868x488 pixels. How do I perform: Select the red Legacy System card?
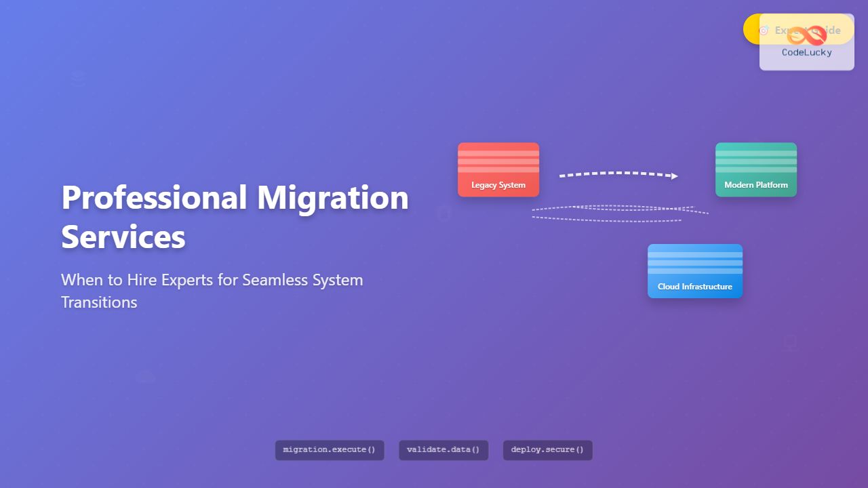click(x=498, y=169)
